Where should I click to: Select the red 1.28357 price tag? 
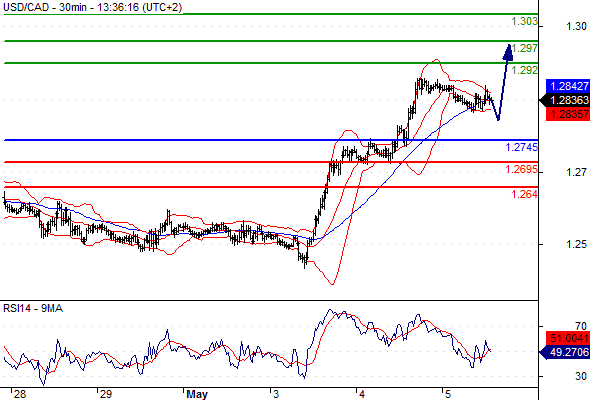(x=568, y=114)
